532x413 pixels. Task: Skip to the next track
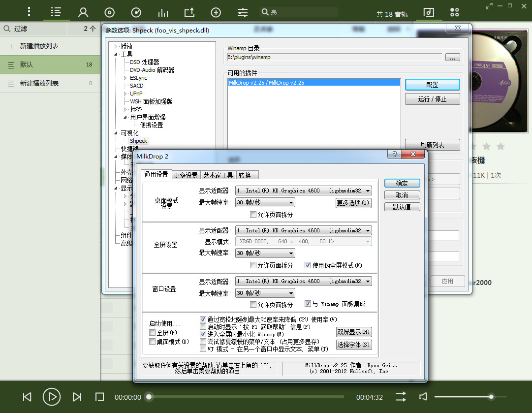point(77,397)
